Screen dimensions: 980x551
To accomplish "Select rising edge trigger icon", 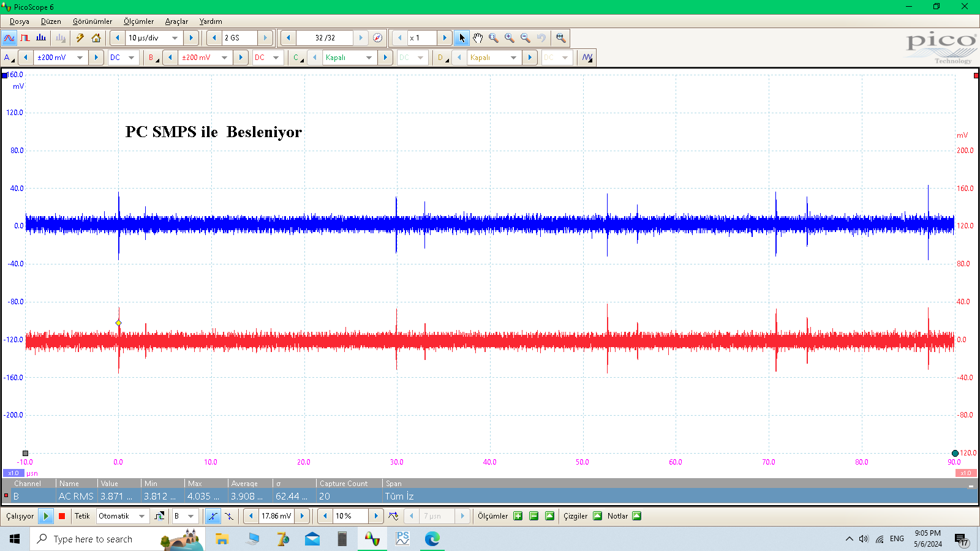I will pos(213,516).
